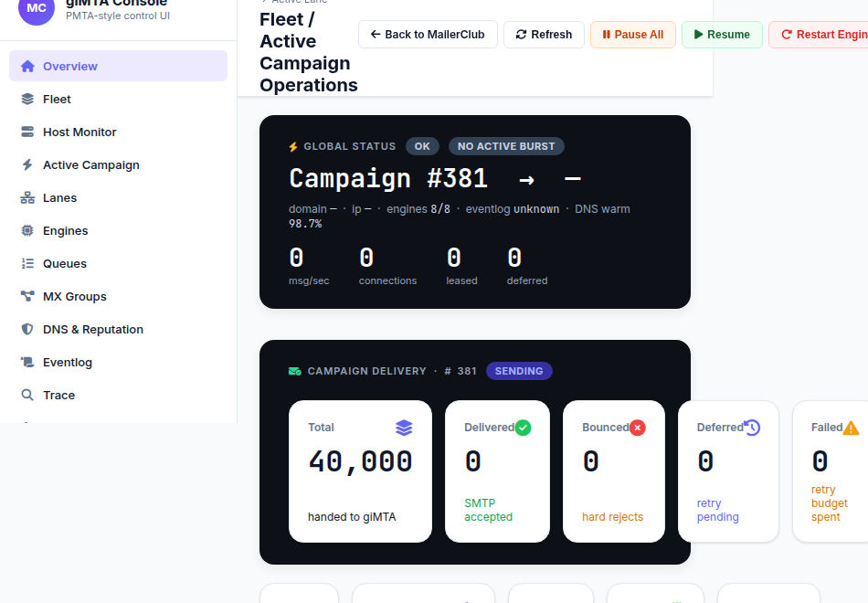The image size is (868, 603).
Task: Open the Overview section
Action: click(119, 66)
